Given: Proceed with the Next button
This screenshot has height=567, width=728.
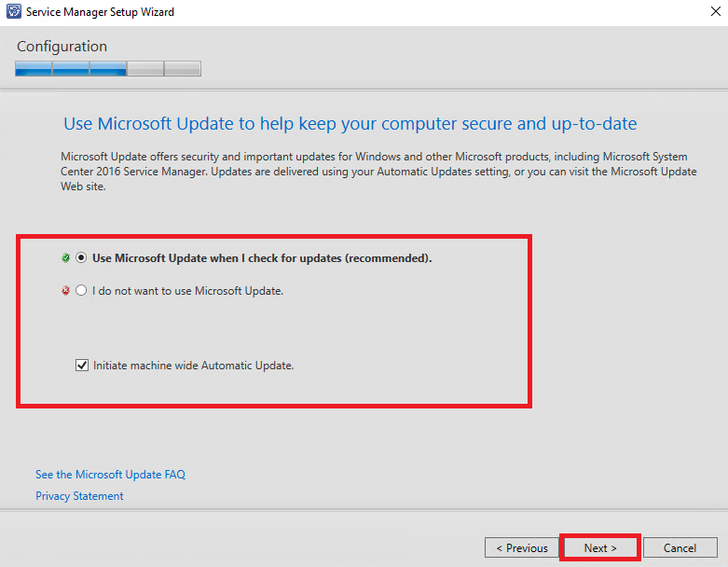Looking at the screenshot, I should 600,548.
